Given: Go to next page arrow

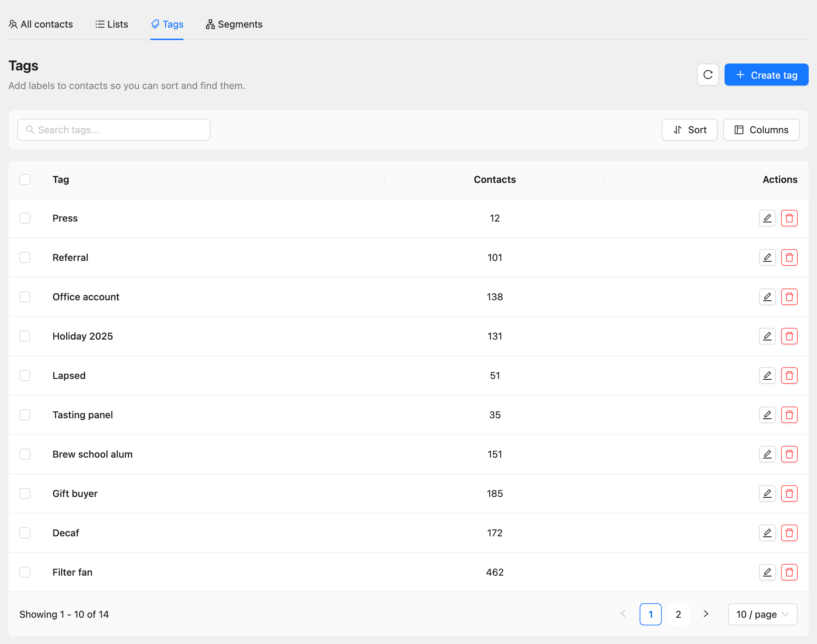Looking at the screenshot, I should tap(706, 614).
